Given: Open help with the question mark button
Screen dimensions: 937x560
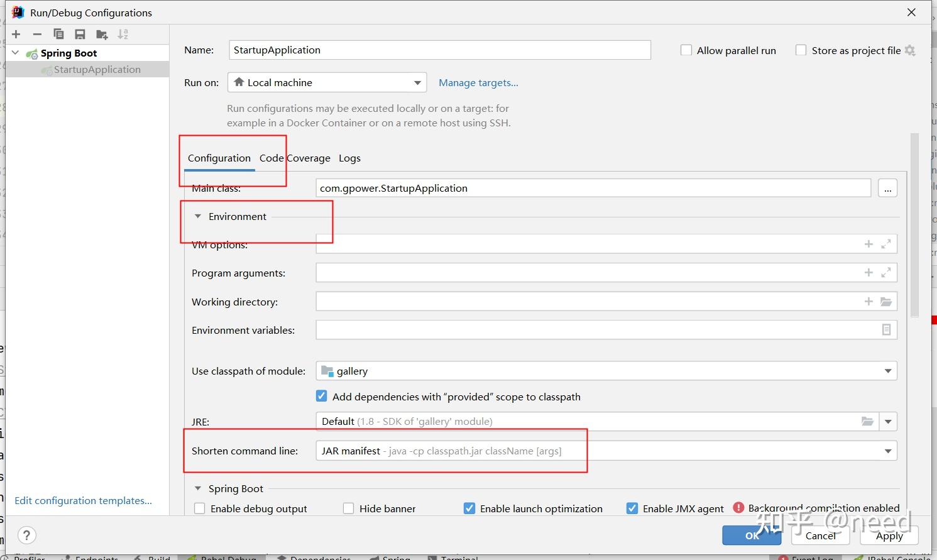Looking at the screenshot, I should point(26,535).
